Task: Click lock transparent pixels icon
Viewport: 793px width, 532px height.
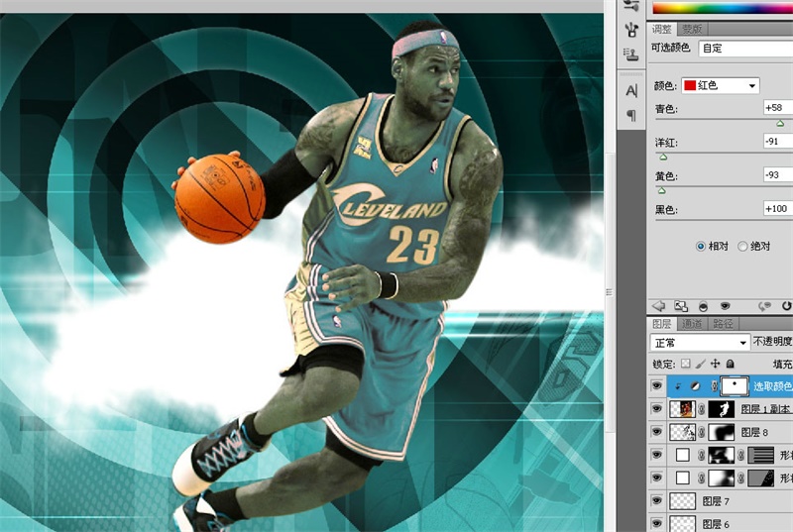Action: click(x=685, y=364)
